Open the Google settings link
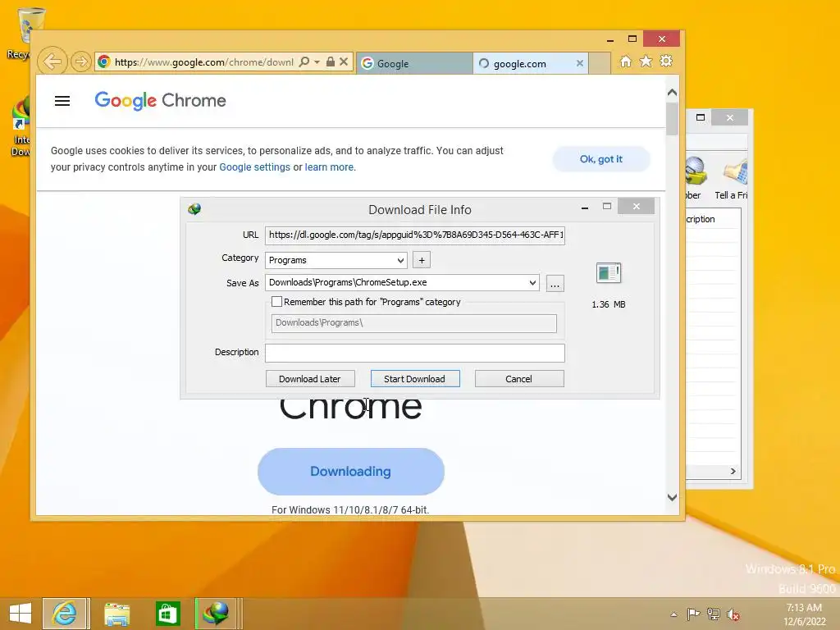The width and height of the screenshot is (840, 630). (254, 167)
